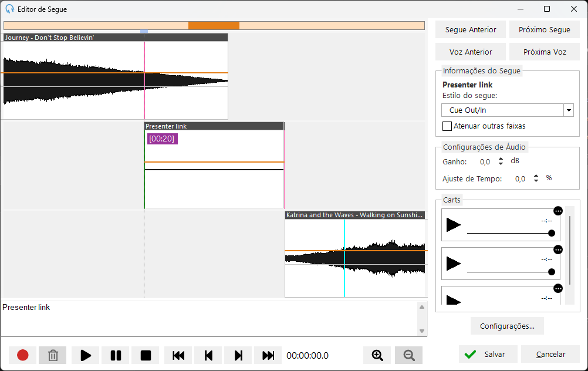
Task: Click the Próximo Segue button
Action: [545, 29]
